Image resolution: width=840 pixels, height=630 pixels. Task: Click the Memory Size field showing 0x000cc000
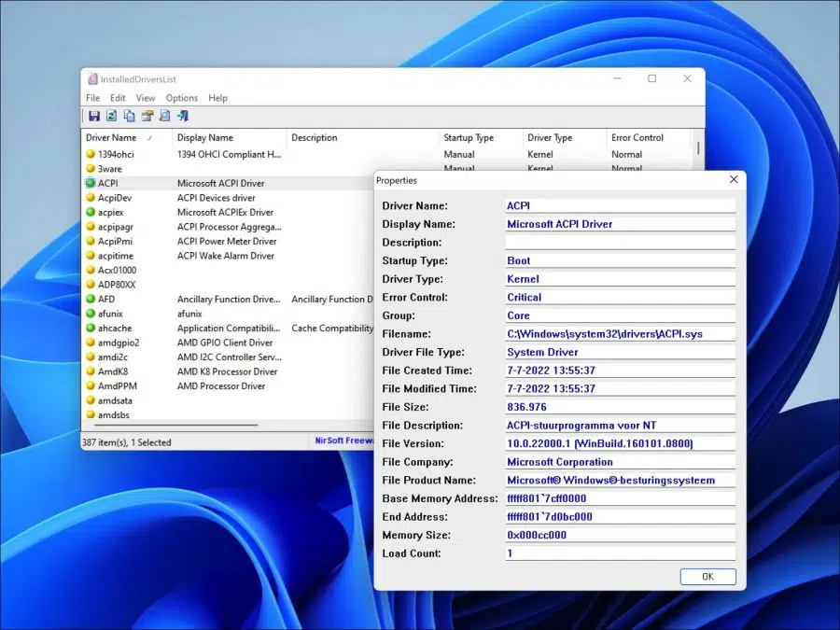click(x=621, y=535)
